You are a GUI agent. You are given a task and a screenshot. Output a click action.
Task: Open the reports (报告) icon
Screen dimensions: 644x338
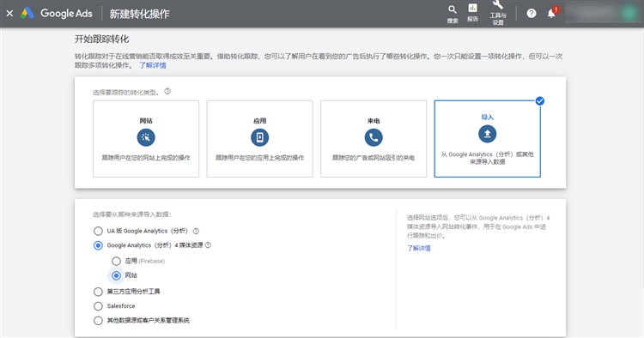click(x=473, y=13)
